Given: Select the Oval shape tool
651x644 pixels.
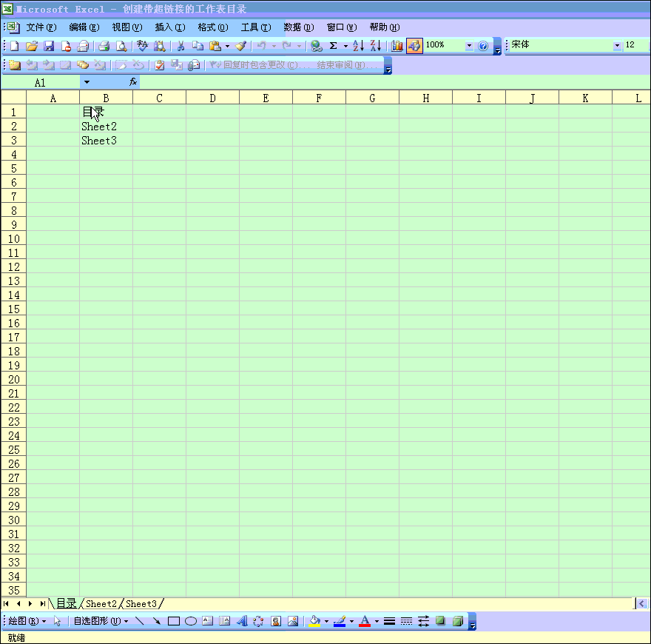Looking at the screenshot, I should coord(190,621).
